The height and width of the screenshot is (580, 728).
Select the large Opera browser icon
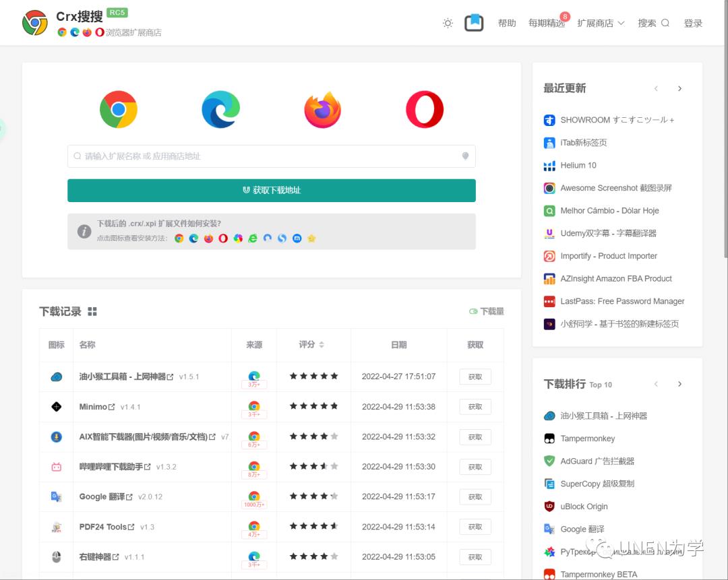pyautogui.click(x=425, y=110)
